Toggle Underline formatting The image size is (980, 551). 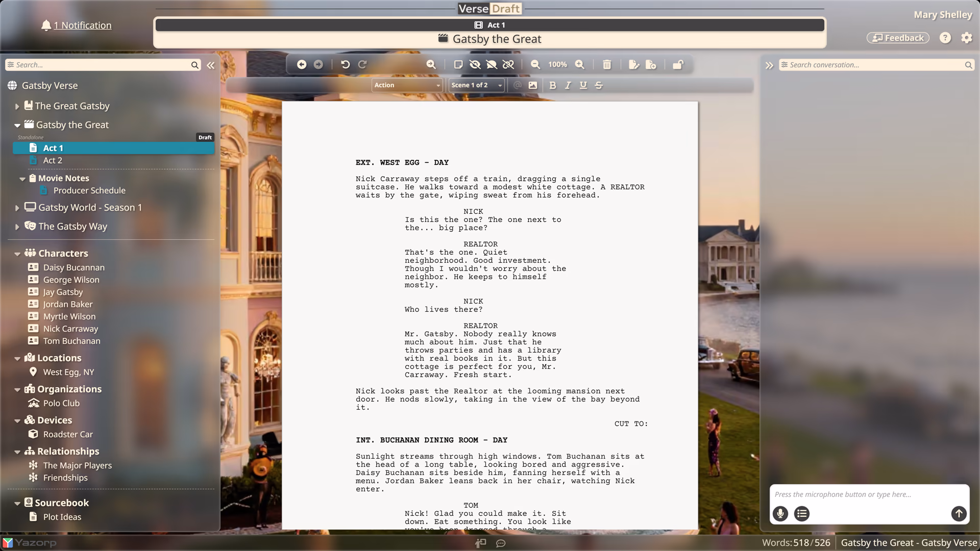coord(583,85)
